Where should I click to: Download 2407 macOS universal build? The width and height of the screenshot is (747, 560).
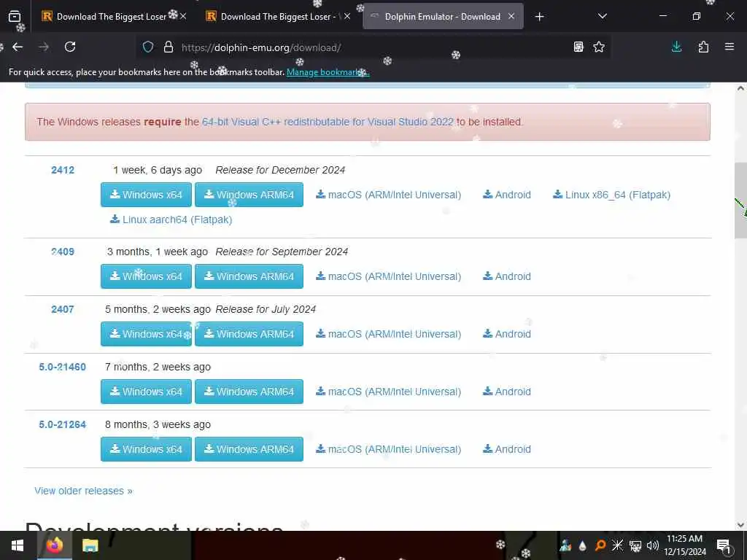(x=388, y=334)
